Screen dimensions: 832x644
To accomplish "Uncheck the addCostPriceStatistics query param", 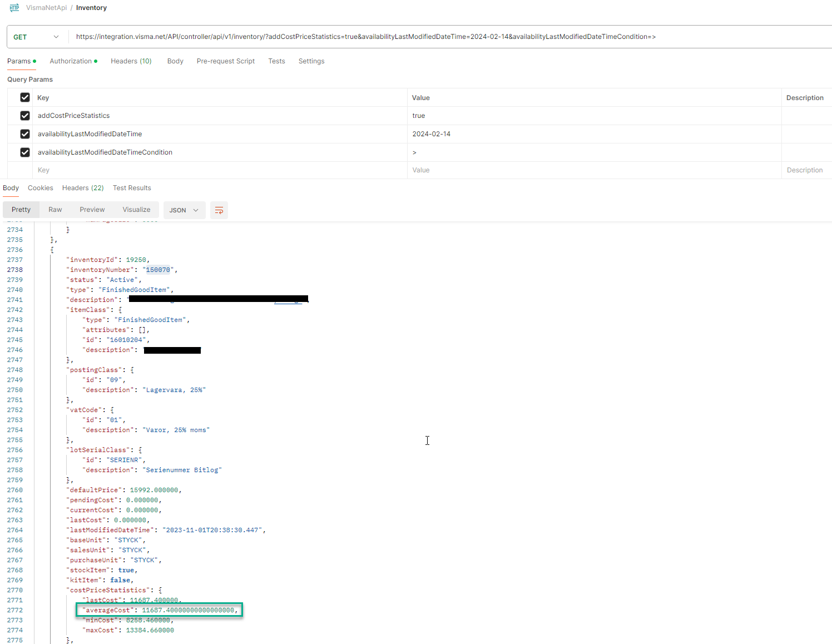I will click(25, 115).
